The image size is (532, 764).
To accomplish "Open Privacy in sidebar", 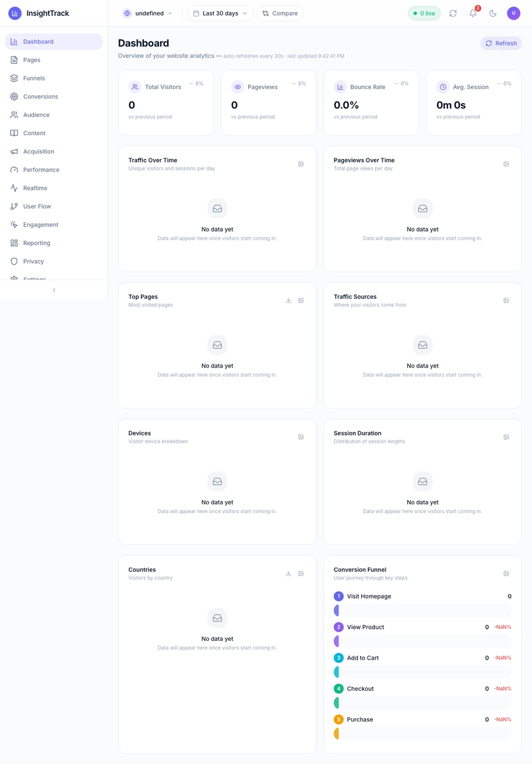I will 54,261.
